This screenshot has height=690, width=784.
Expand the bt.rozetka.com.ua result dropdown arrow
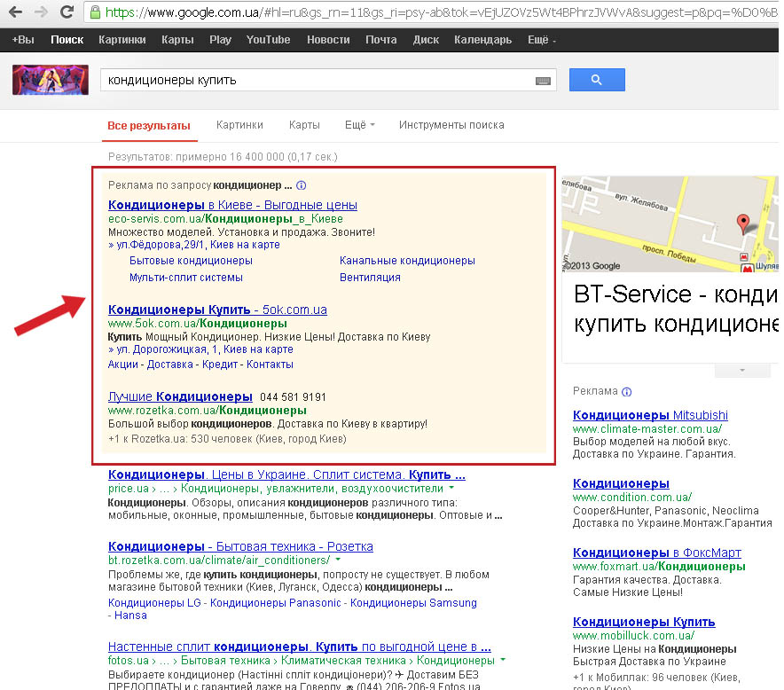pyautogui.click(x=339, y=559)
